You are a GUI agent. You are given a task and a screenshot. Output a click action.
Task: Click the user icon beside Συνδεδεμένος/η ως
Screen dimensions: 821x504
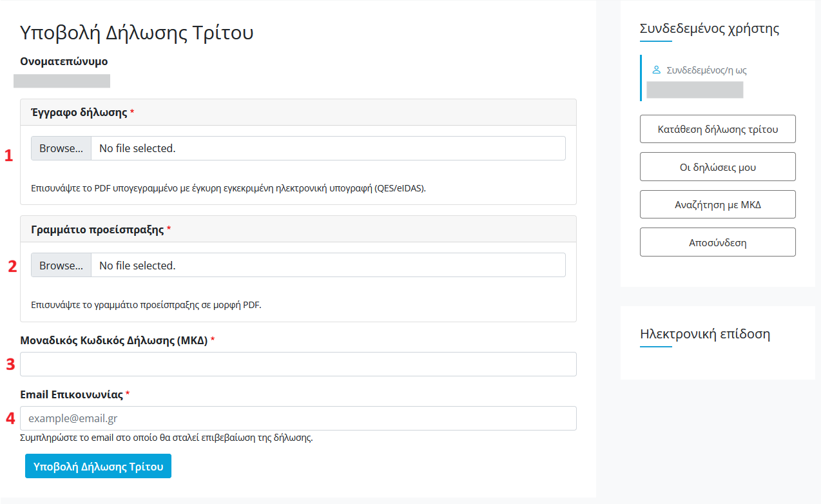click(657, 70)
